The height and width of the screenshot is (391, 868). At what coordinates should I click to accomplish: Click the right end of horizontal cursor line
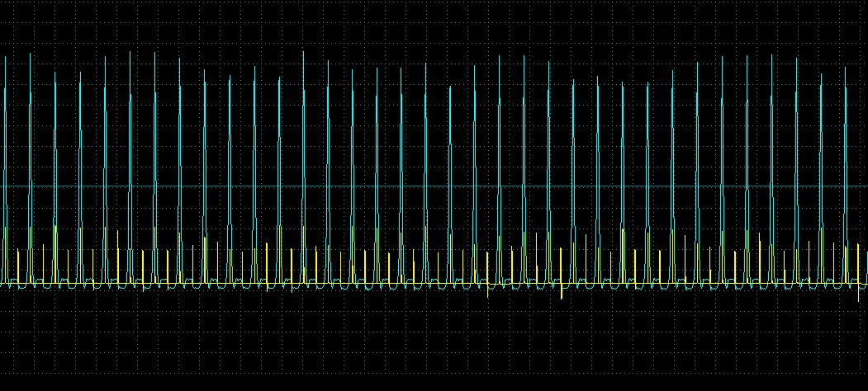(x=865, y=186)
